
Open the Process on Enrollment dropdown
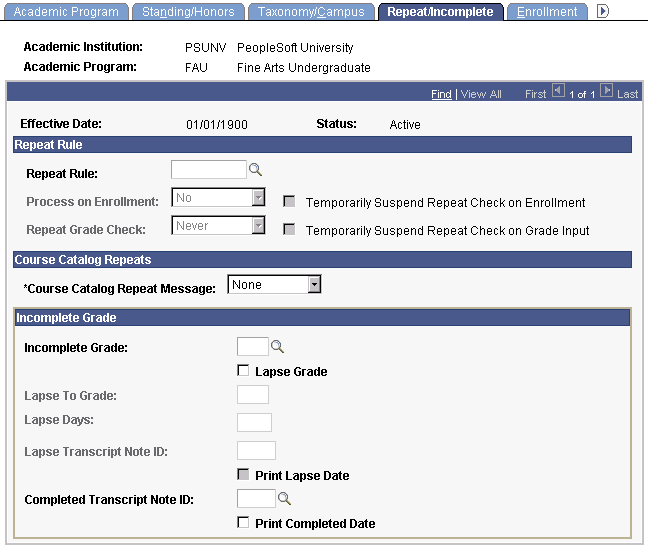click(x=218, y=198)
